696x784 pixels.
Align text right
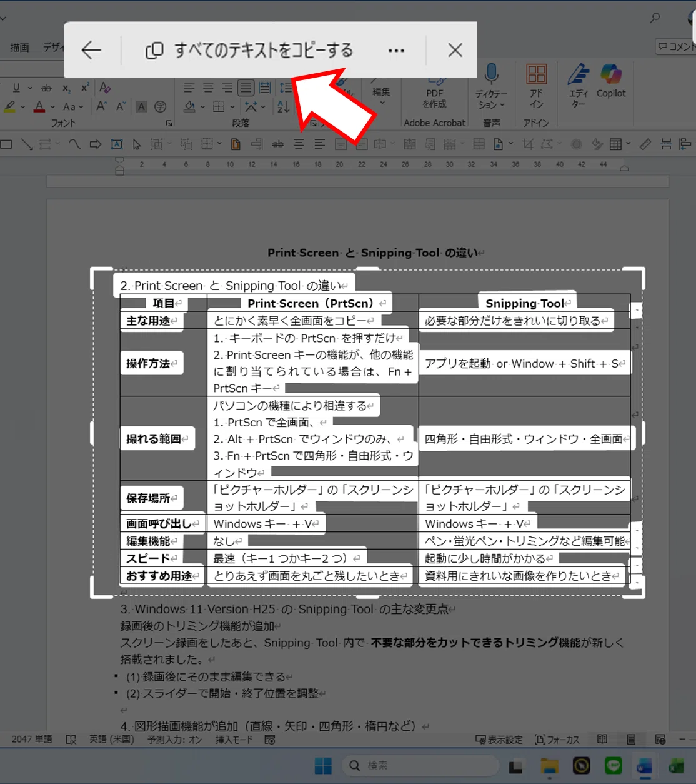[x=227, y=88]
